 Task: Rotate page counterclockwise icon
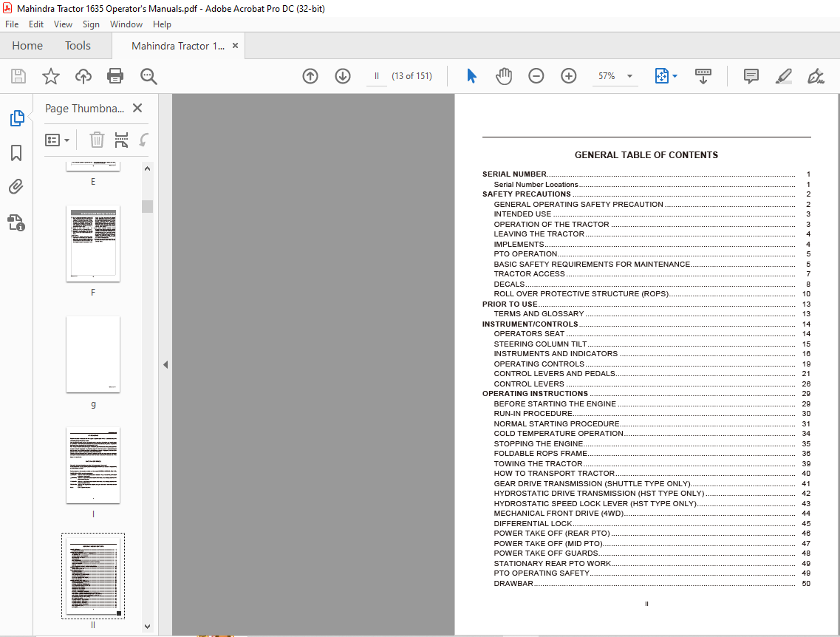click(x=143, y=140)
